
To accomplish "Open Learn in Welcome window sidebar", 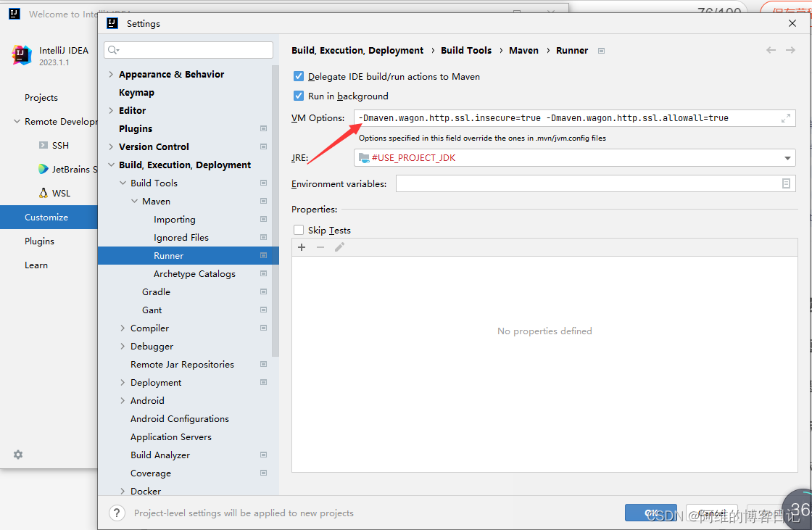I will [x=36, y=265].
